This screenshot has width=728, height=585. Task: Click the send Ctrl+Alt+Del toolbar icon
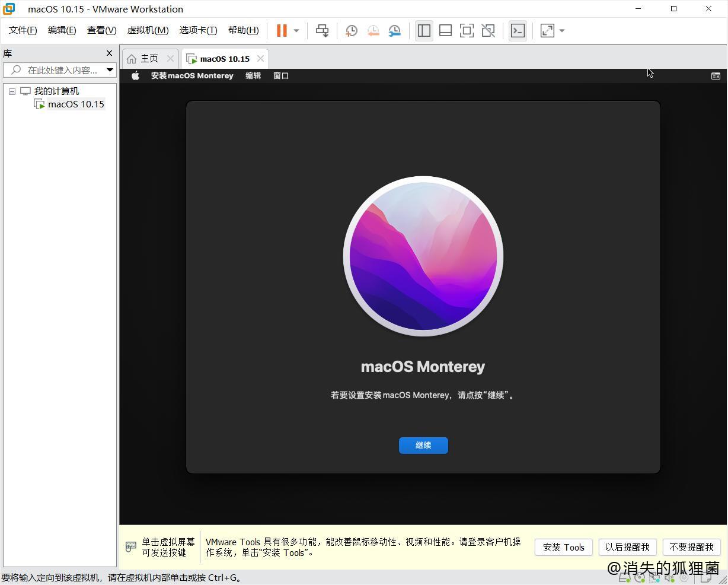coord(322,31)
